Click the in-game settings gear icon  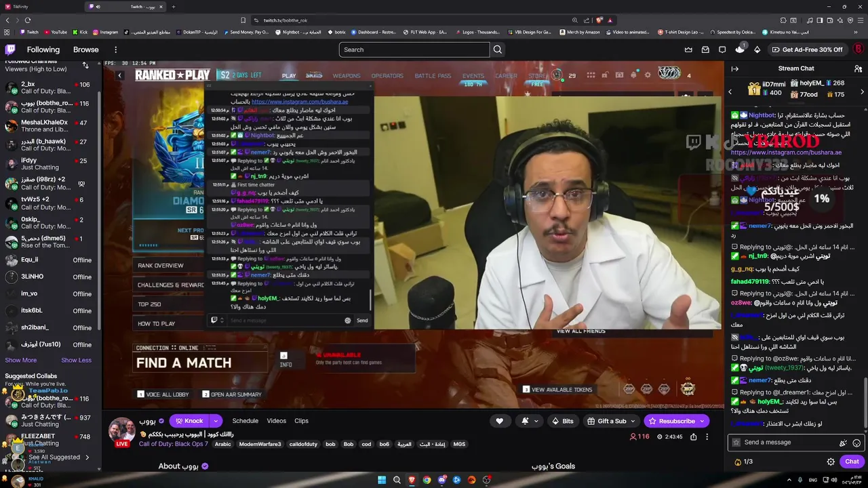(x=648, y=75)
